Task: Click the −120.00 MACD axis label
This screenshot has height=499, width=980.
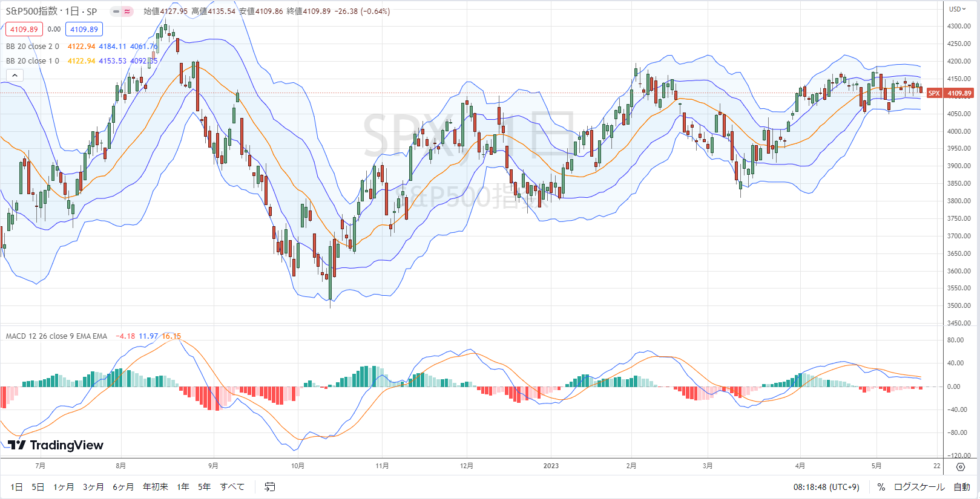Action: [x=958, y=455]
